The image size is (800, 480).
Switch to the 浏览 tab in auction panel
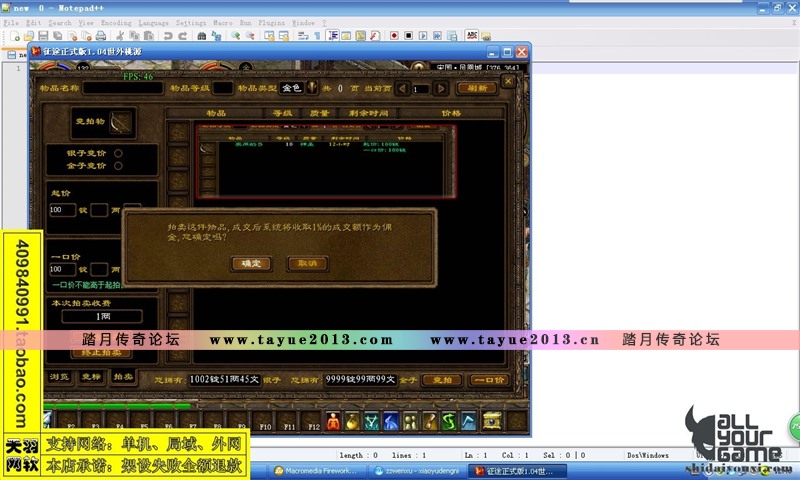pos(59,377)
